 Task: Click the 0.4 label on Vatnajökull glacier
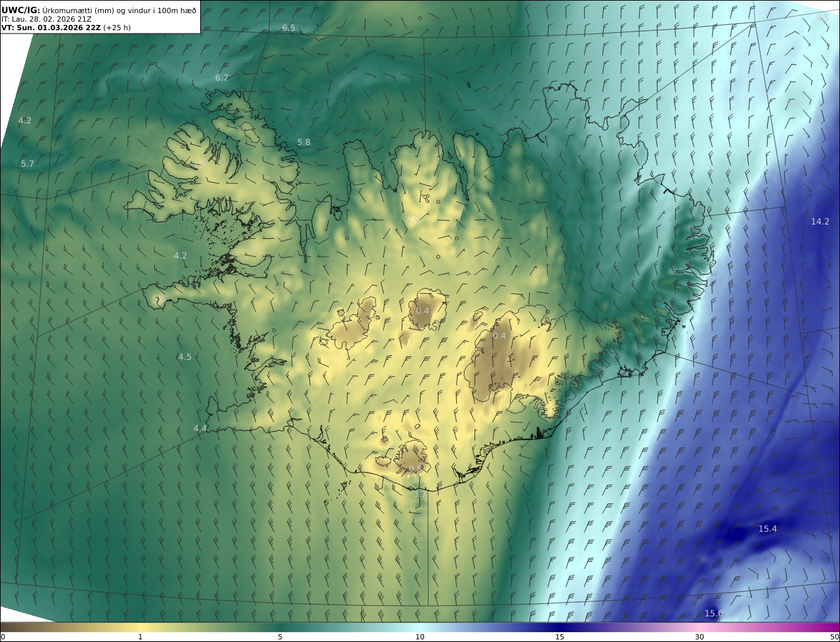point(499,335)
